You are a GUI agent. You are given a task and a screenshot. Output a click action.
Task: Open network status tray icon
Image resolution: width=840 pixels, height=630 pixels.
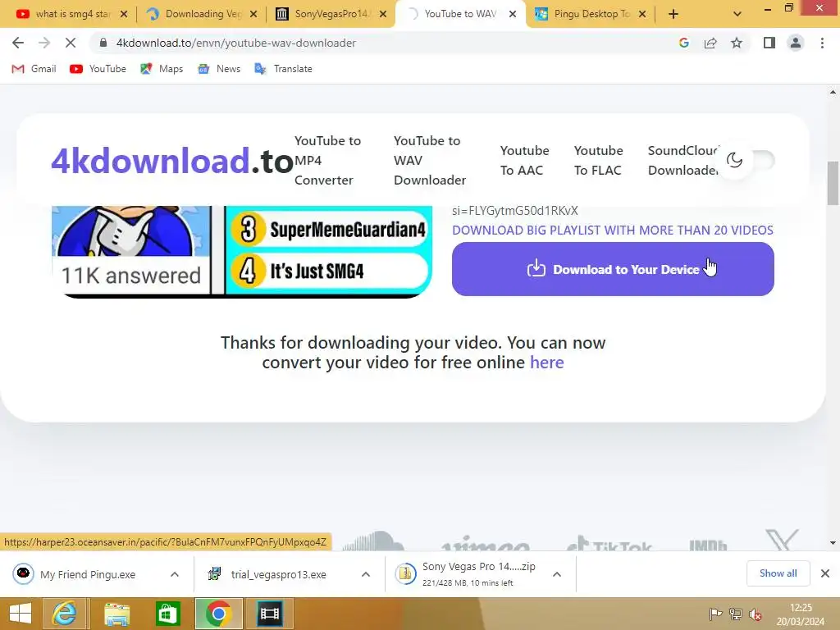[x=736, y=614]
